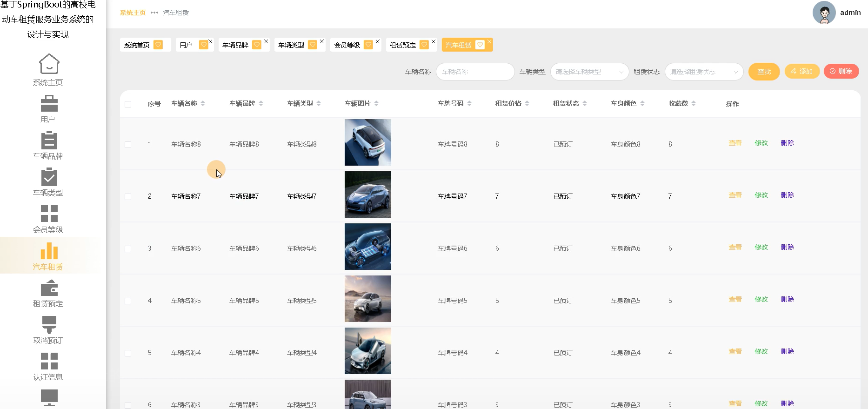Check the row for 车辆名称5
Screen dimensions: 868x409
(x=128, y=301)
